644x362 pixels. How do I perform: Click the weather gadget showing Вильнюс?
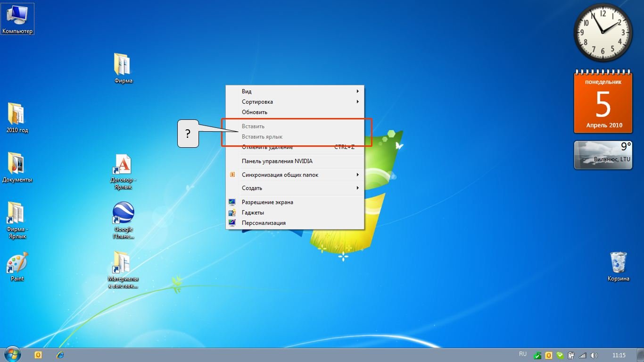point(602,155)
